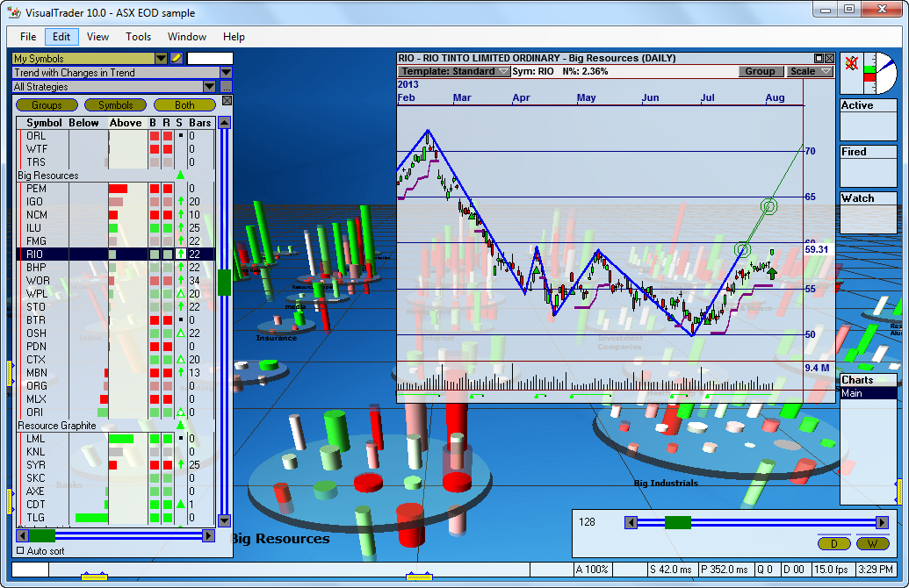This screenshot has height=588, width=909.
Task: Click the green triangle beside Big Resources group
Action: [180, 175]
